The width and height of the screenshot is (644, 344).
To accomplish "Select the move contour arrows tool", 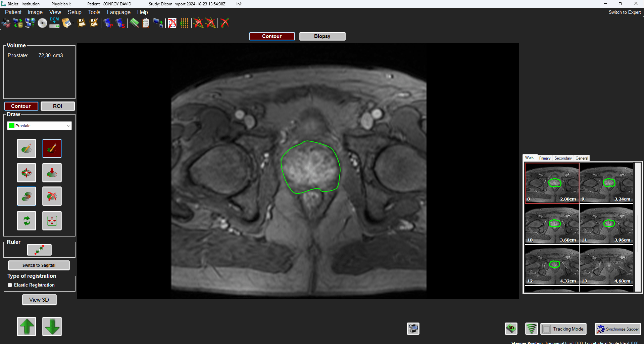I will [x=27, y=173].
